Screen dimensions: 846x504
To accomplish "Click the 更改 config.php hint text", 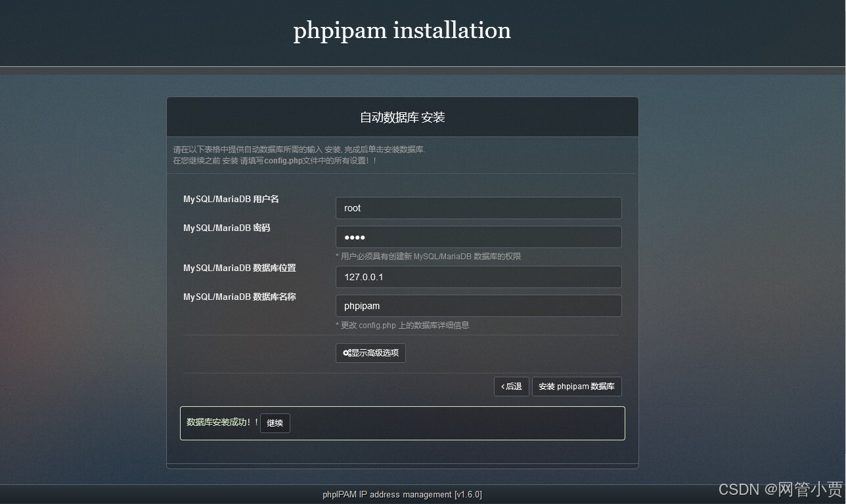I will tap(402, 325).
